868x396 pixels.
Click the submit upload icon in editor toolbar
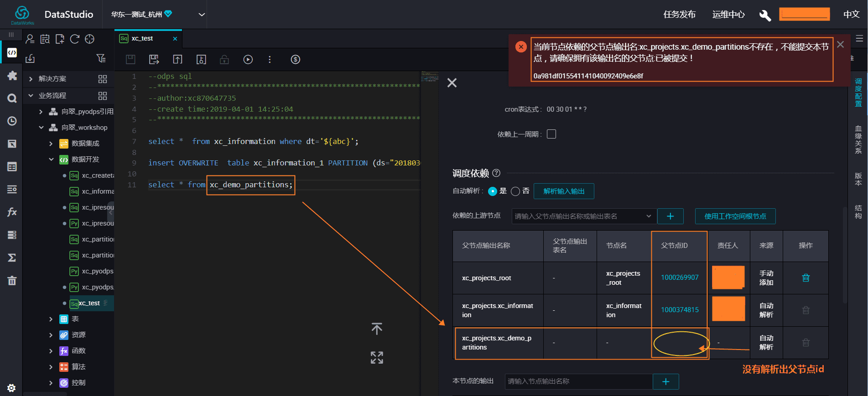[177, 59]
